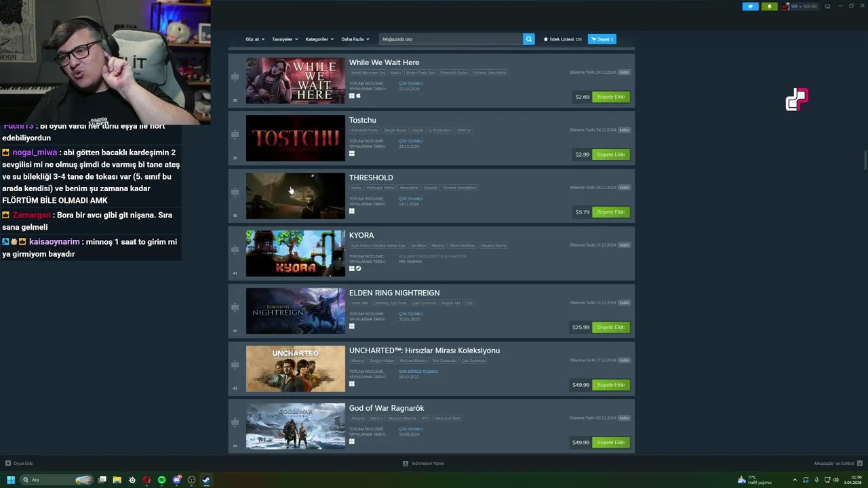Open the account profile avatar

click(785, 6)
